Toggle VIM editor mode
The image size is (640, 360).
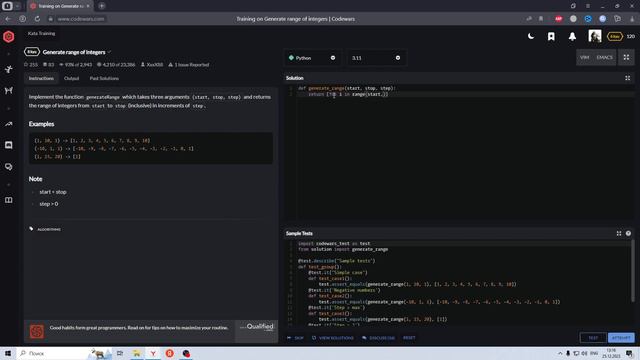point(584,58)
